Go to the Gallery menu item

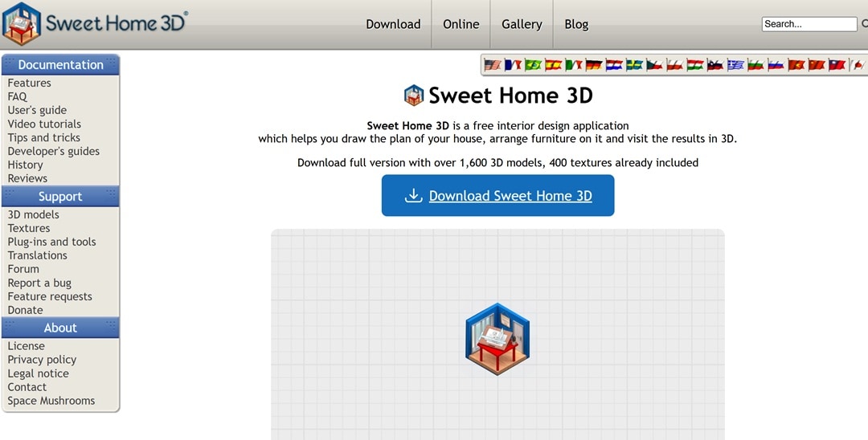(522, 24)
